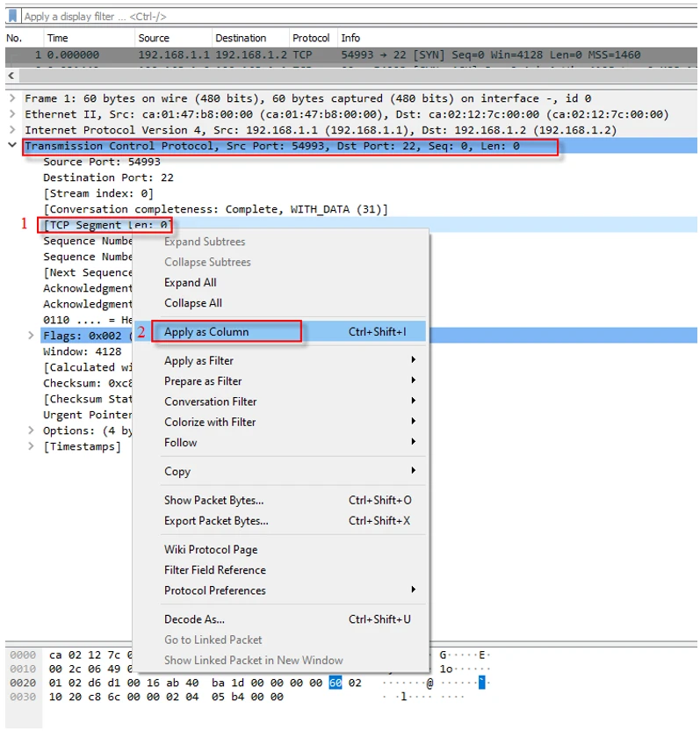Expand the Flags: 0x002 row
Screen dimensions: 700x731
tap(32, 336)
